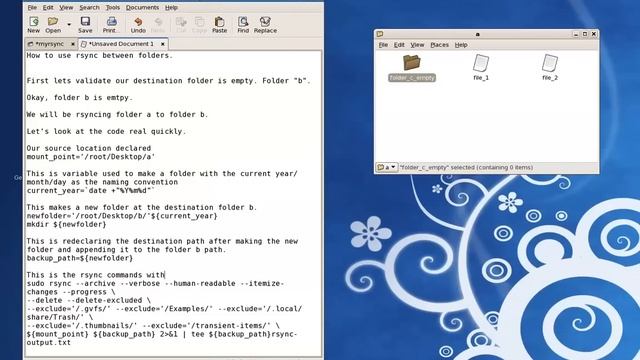Click "How to use rsync between folders." line

(100, 56)
